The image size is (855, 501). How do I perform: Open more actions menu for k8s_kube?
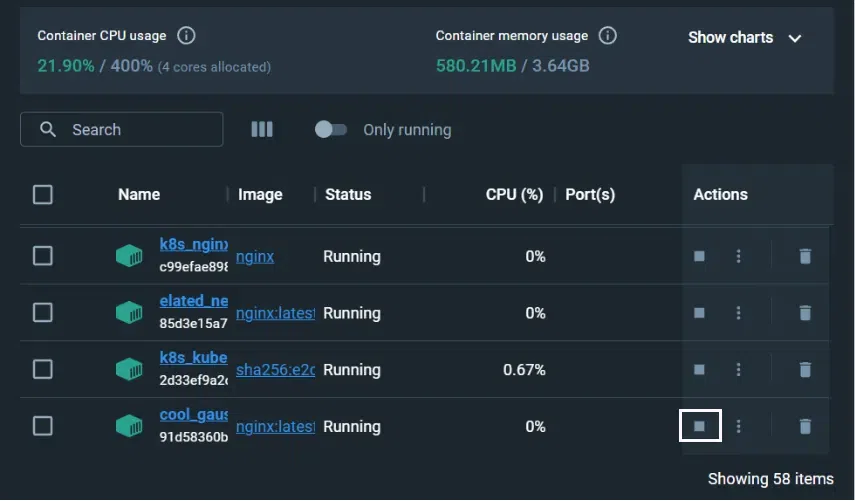pyautogui.click(x=739, y=370)
